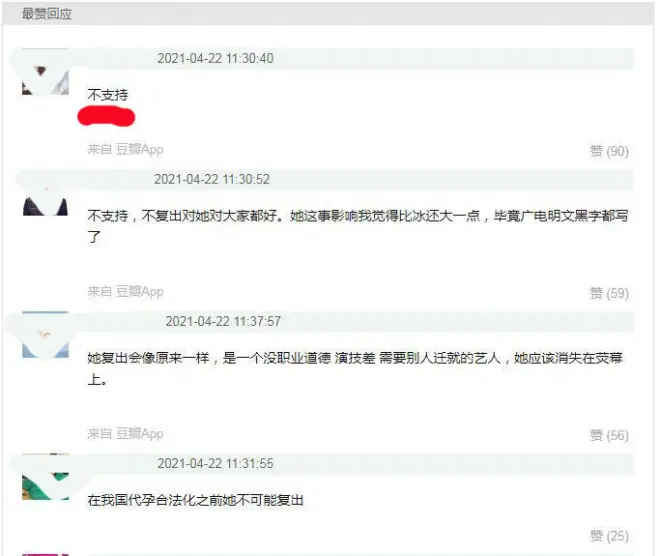
Task: Click 赞 (56) on the third comment
Action: (x=609, y=435)
